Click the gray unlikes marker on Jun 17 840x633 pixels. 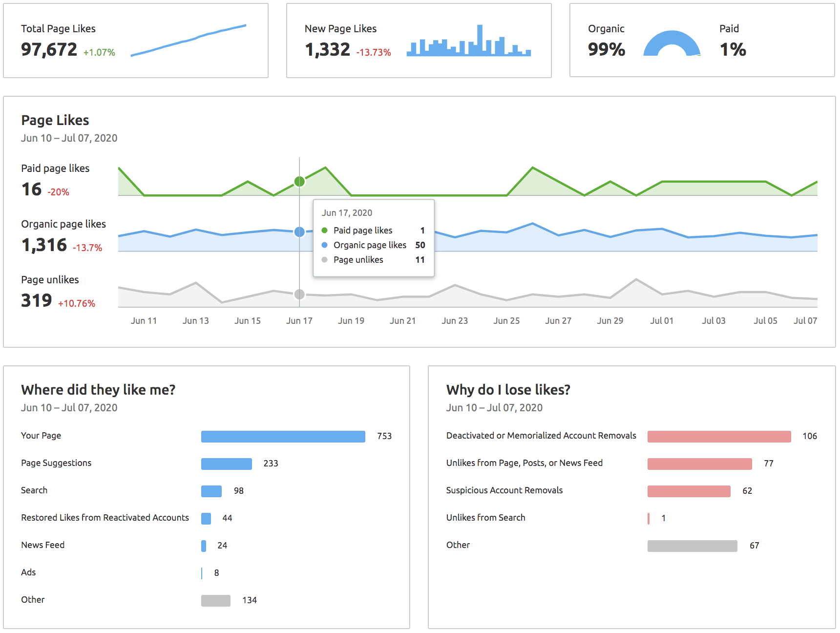[x=299, y=294]
